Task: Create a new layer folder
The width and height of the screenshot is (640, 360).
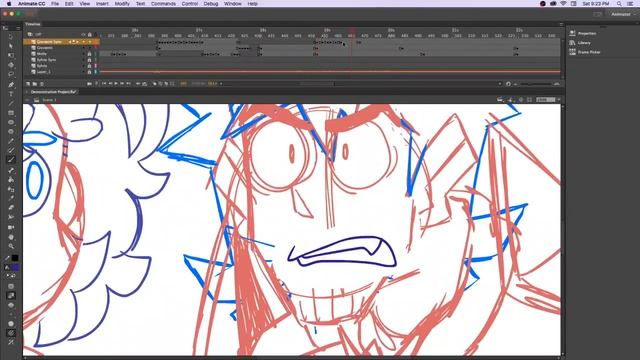Action: point(35,84)
